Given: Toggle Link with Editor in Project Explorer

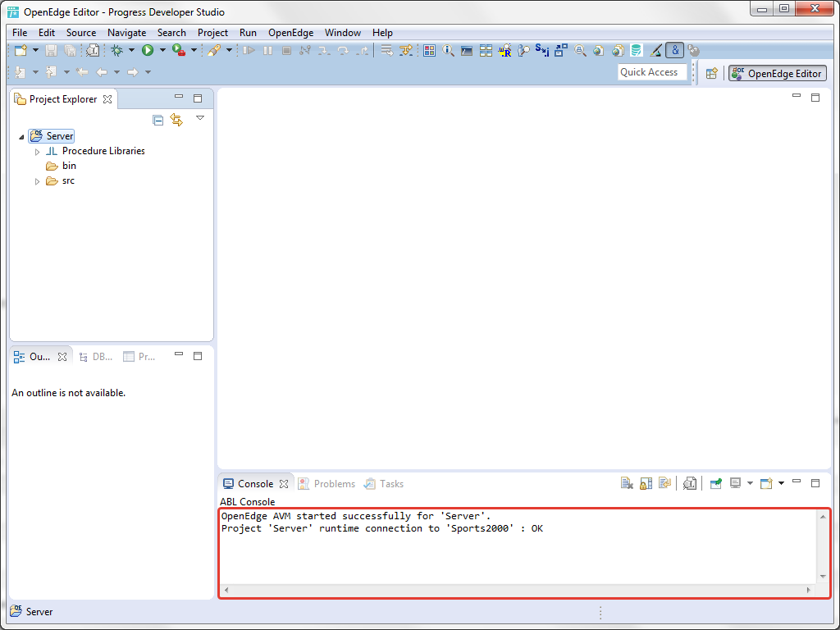Looking at the screenshot, I should tap(176, 120).
